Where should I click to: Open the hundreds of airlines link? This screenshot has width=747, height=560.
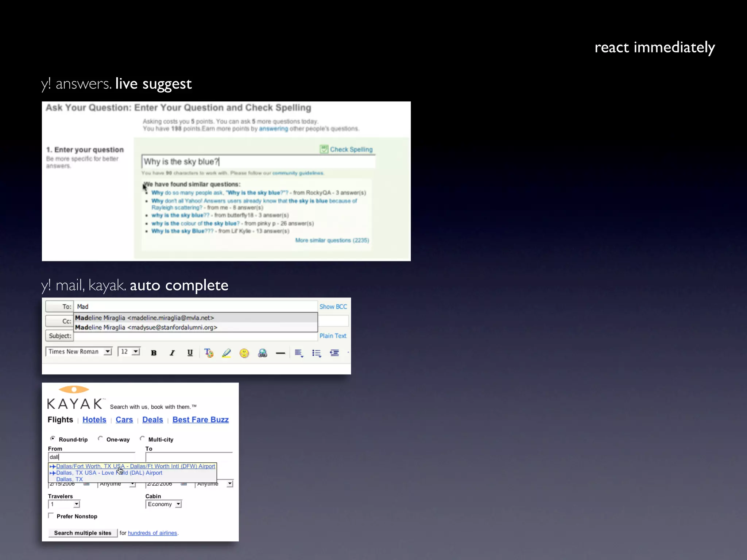click(152, 533)
